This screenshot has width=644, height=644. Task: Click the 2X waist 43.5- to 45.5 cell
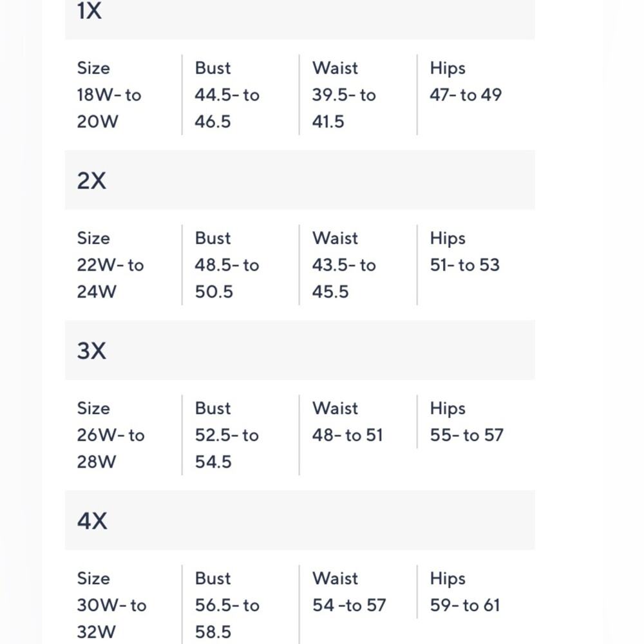344,278
